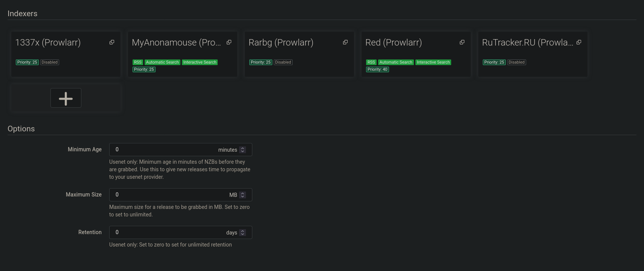644x271 pixels.
Task: Click the Retention days input field
Action: pos(181,232)
